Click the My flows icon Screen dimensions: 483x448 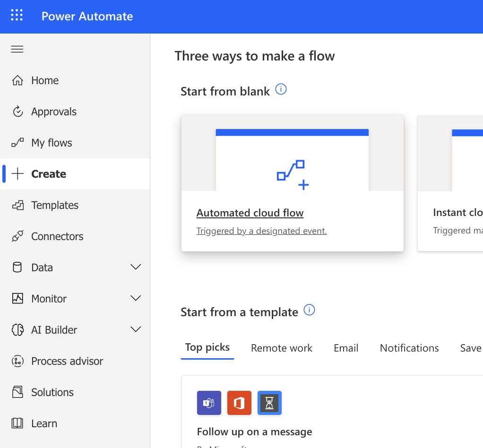[x=17, y=143]
